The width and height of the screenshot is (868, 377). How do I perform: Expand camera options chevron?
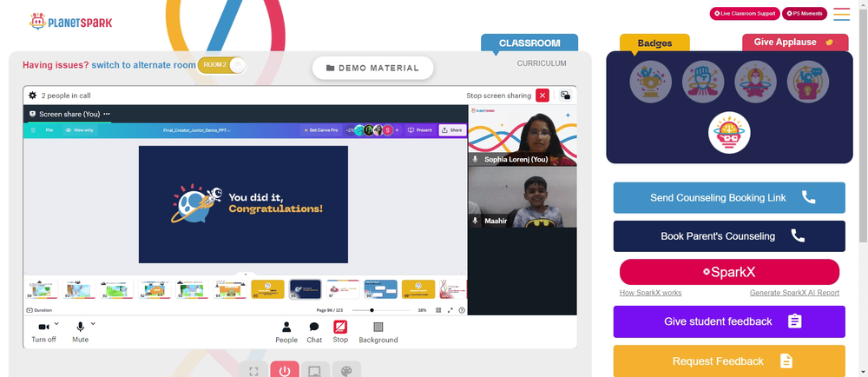point(56,323)
